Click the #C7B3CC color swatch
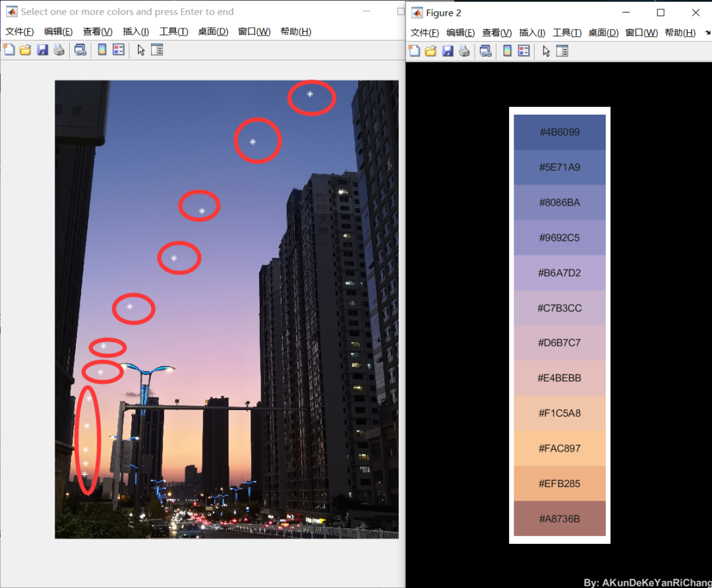Image resolution: width=712 pixels, height=588 pixels. (560, 308)
